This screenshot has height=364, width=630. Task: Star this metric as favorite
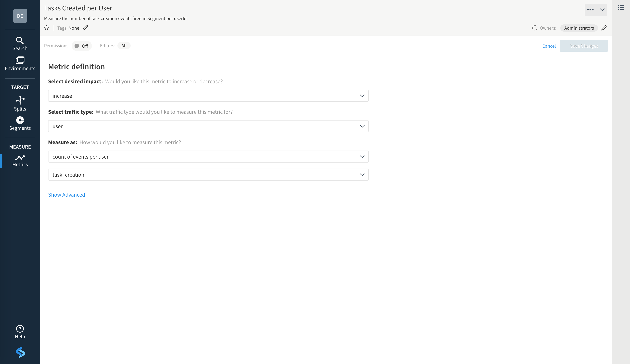click(x=46, y=28)
